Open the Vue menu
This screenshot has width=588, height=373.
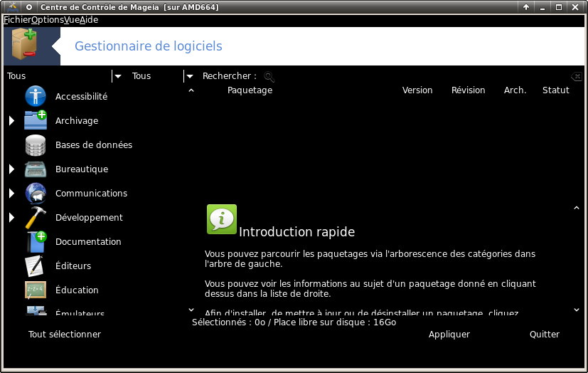click(72, 20)
